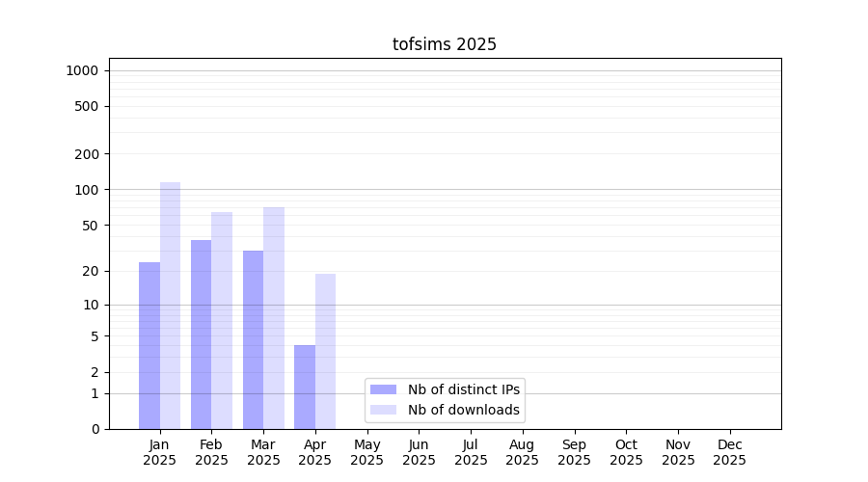Click the chart title 'tofsims 2025'
The height and width of the screenshot is (482, 868).
pyautogui.click(x=445, y=44)
